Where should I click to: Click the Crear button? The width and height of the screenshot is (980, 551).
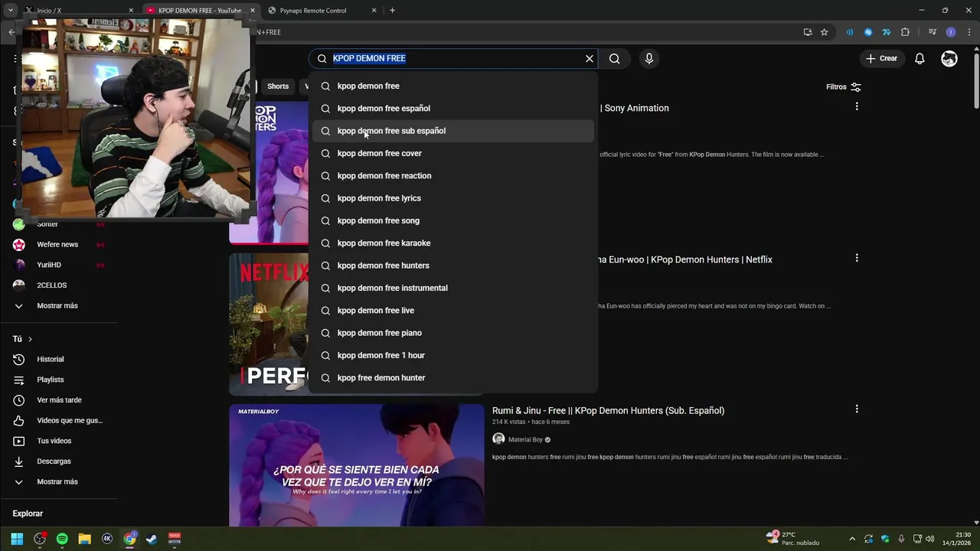[x=881, y=58]
